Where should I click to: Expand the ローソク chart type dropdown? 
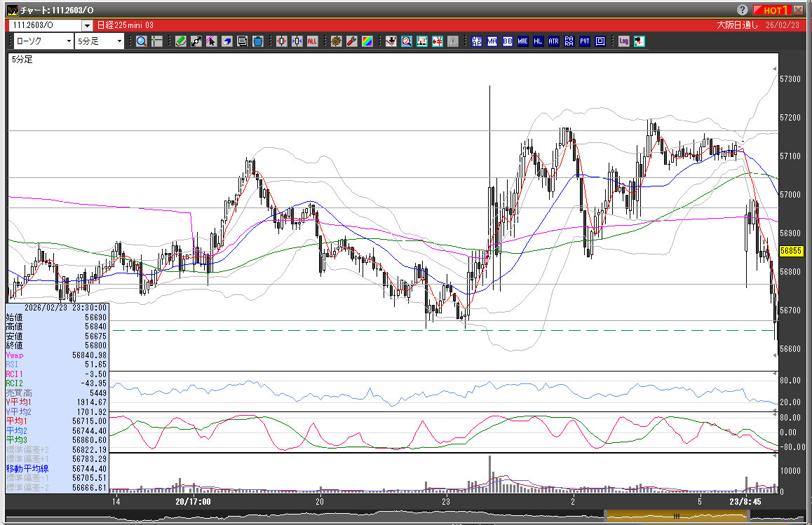click(69, 41)
